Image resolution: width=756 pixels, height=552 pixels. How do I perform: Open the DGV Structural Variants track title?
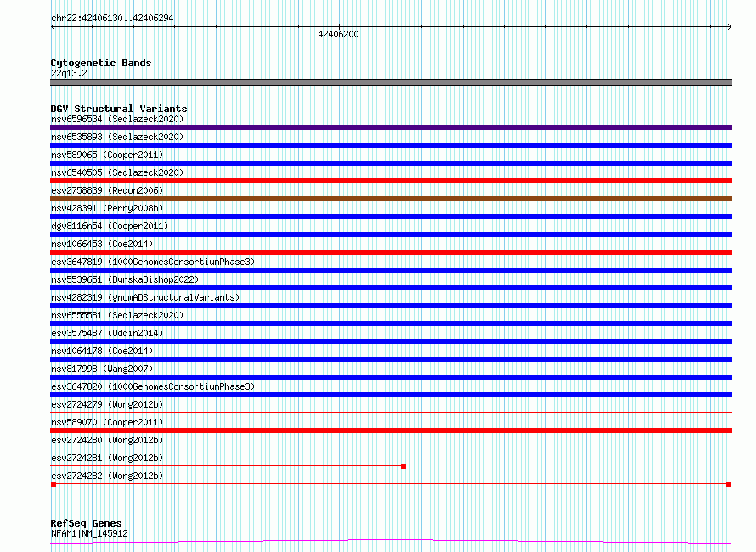[119, 109]
